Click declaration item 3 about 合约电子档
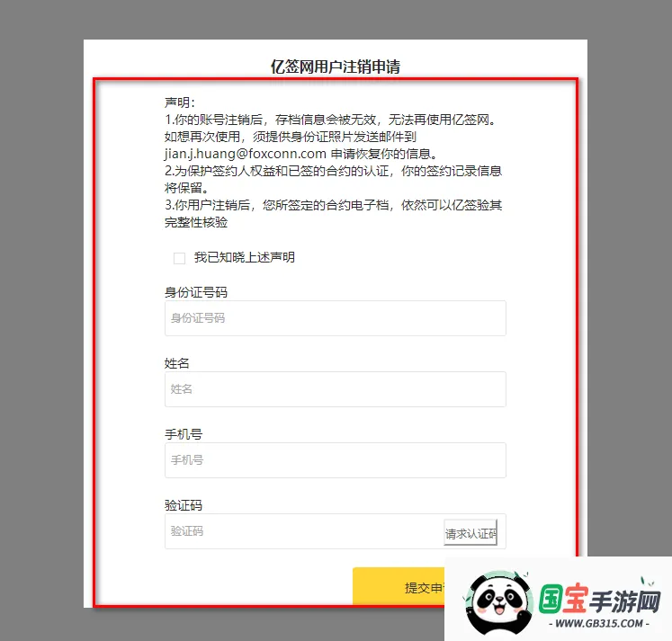The image size is (672, 641). click(x=333, y=205)
